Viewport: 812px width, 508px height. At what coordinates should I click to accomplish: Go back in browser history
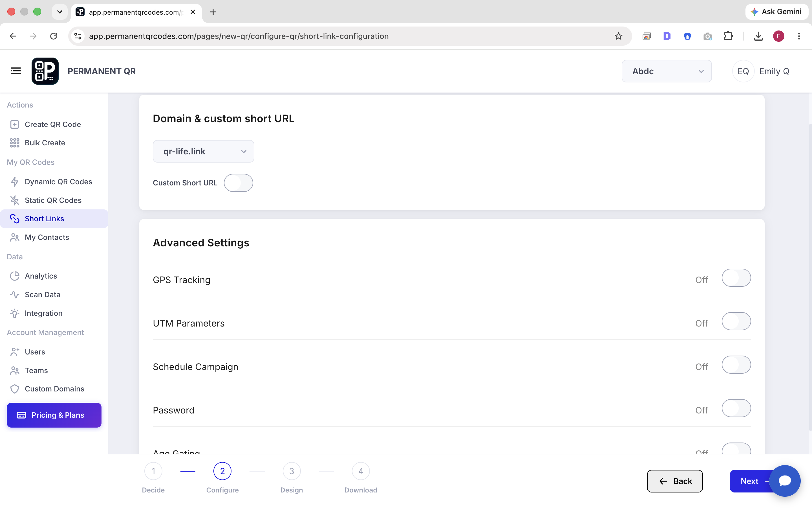tap(13, 36)
